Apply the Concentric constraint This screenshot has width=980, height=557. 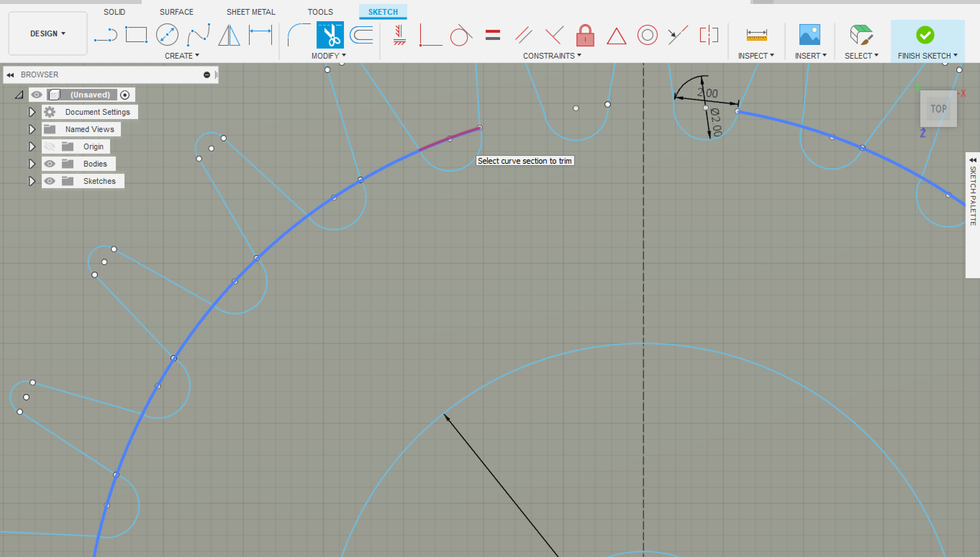647,35
